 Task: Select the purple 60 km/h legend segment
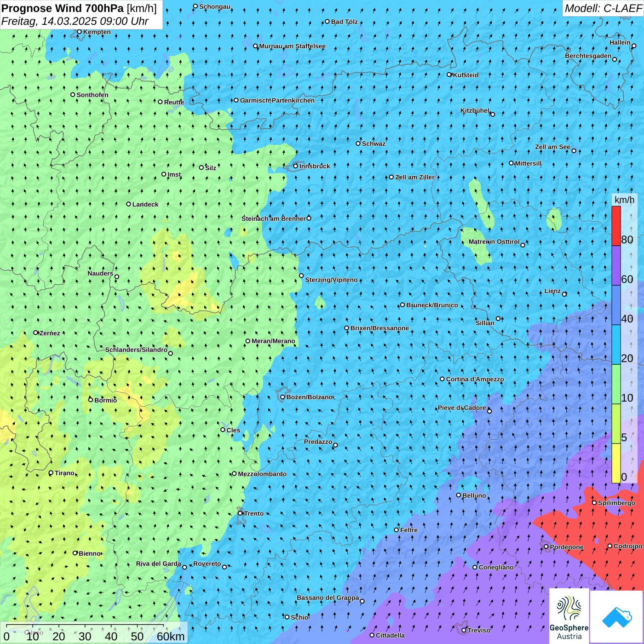coord(616,265)
